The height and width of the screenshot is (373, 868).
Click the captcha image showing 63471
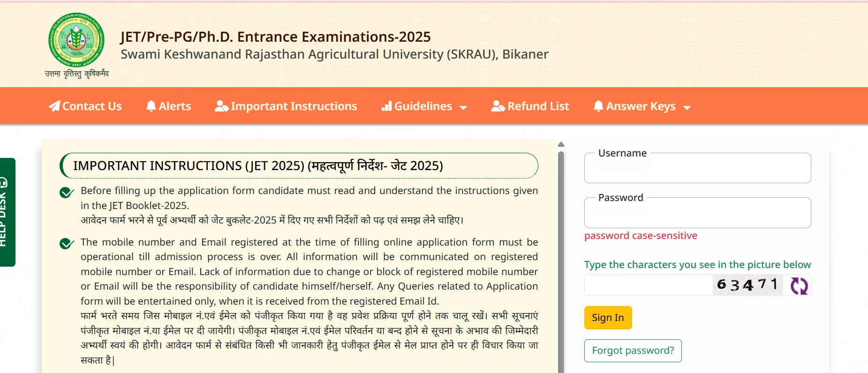click(x=747, y=285)
